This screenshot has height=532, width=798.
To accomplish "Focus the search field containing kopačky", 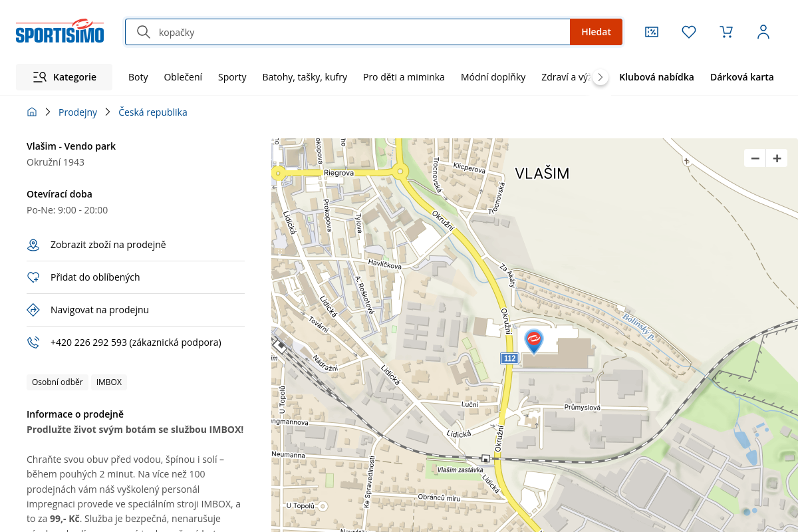I will tap(359, 32).
